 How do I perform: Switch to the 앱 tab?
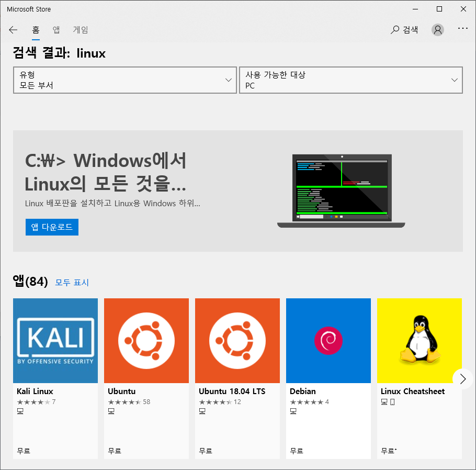pos(56,30)
